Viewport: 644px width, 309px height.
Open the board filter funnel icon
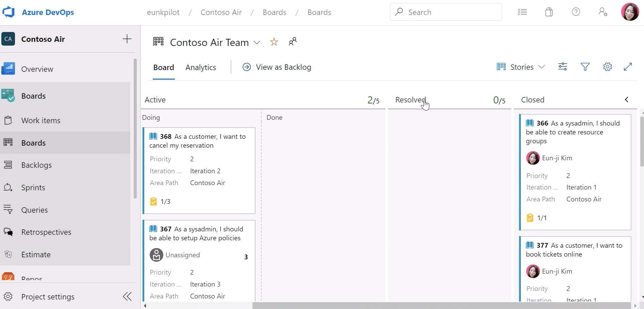point(585,67)
